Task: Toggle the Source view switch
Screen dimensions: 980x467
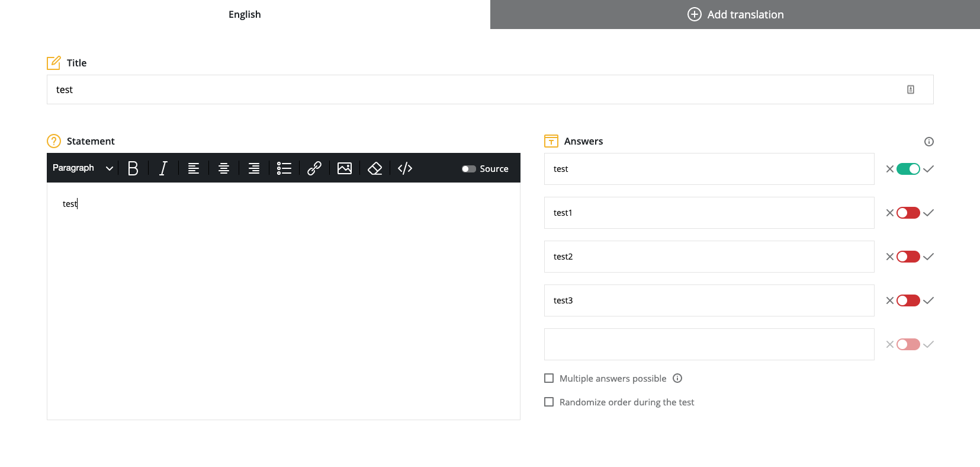Action: tap(469, 169)
